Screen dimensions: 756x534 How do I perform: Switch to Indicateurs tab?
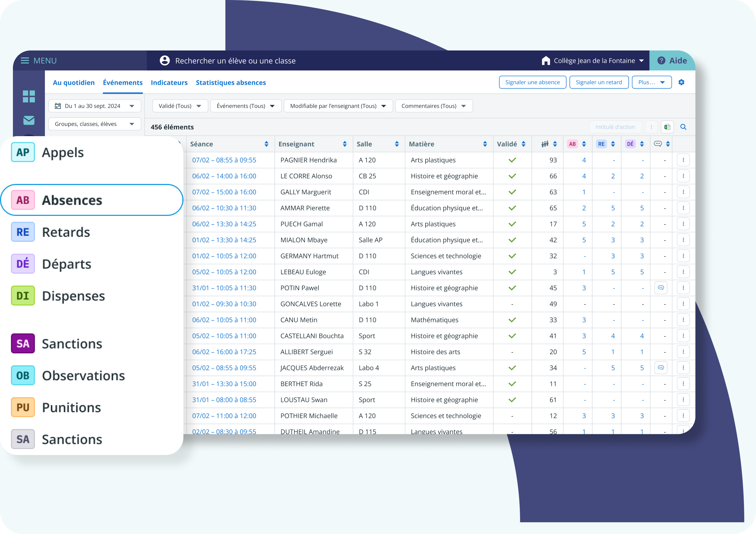tap(169, 83)
